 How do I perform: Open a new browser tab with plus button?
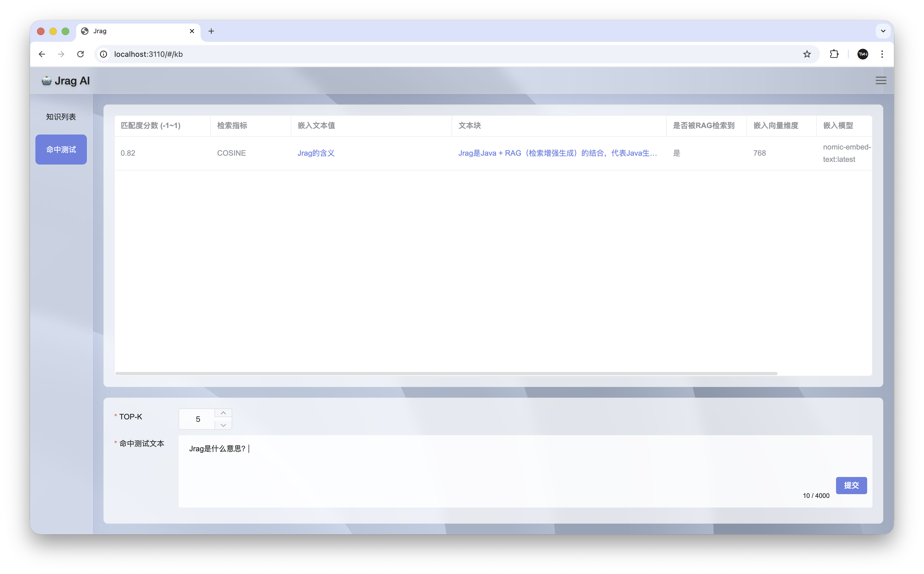211,31
